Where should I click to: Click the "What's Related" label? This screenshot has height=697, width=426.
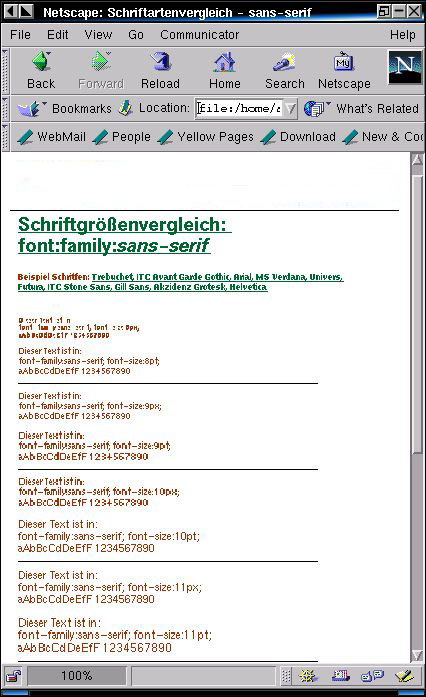377,108
